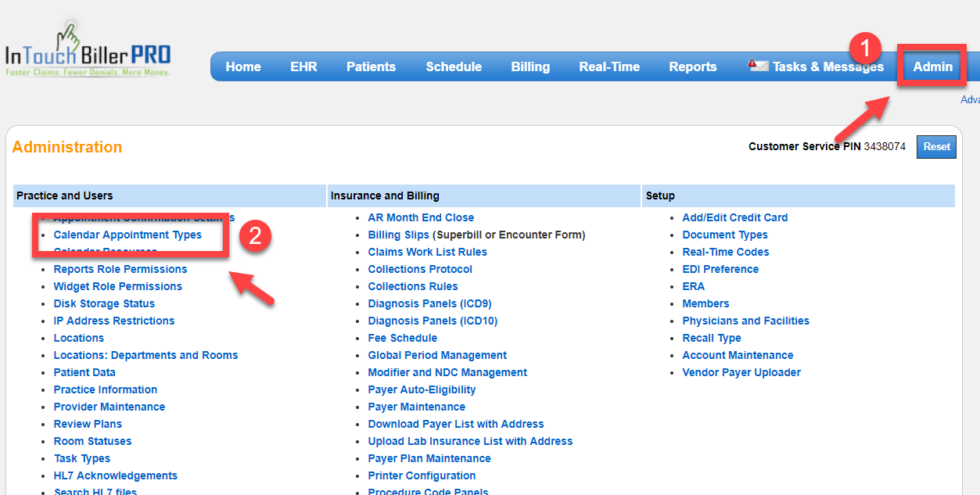
Task: Open the Billing menu item
Action: point(530,66)
